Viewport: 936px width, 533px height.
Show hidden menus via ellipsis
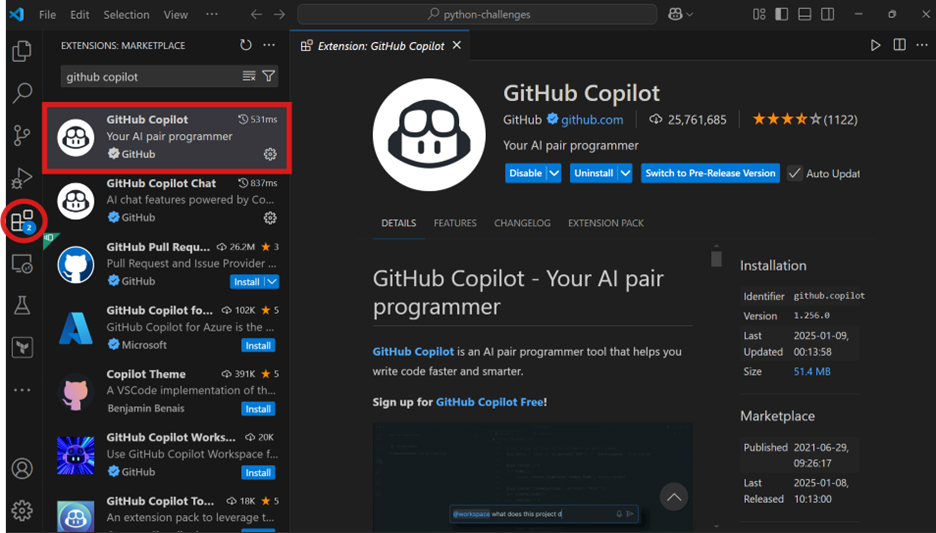click(212, 14)
